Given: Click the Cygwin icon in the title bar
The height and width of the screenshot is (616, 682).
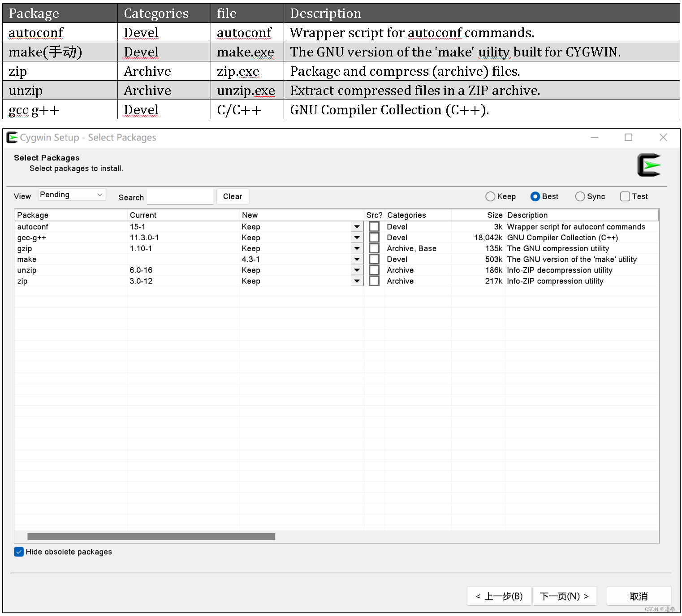Looking at the screenshot, I should coord(12,138).
